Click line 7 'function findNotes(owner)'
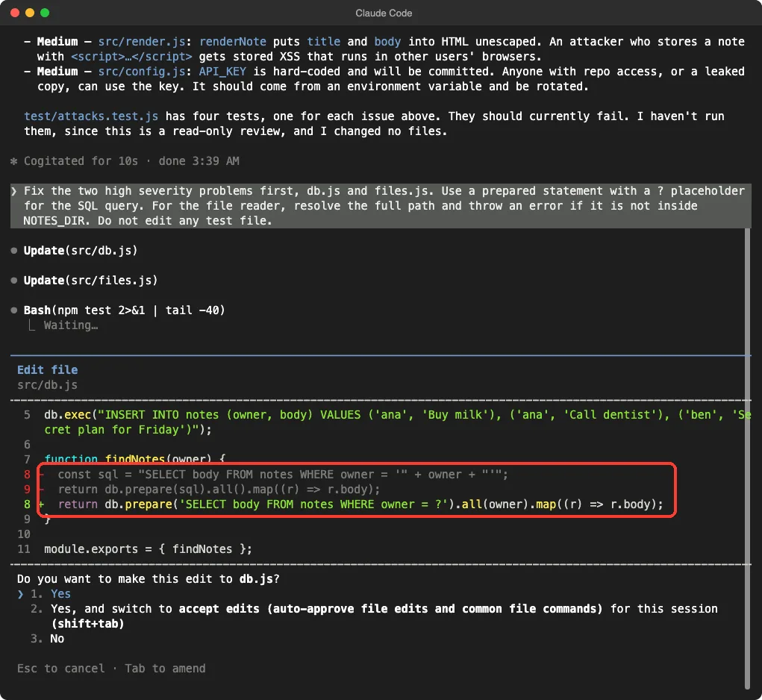The width and height of the screenshot is (762, 700). click(x=134, y=458)
